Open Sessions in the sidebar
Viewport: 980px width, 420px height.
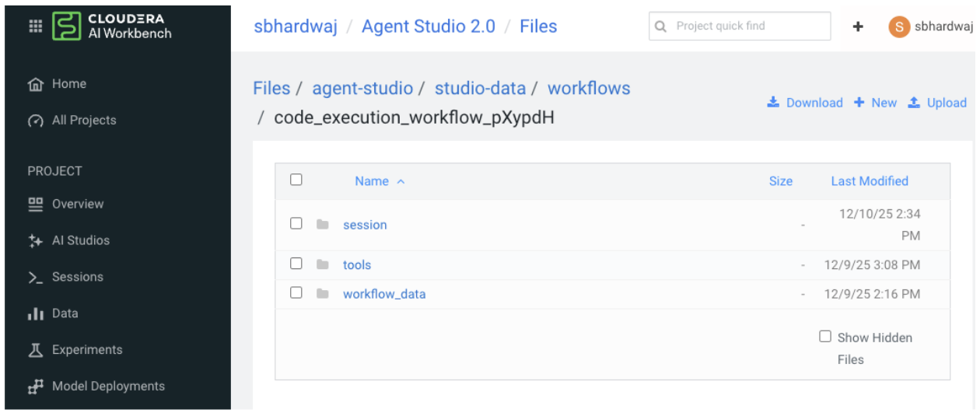[77, 277]
